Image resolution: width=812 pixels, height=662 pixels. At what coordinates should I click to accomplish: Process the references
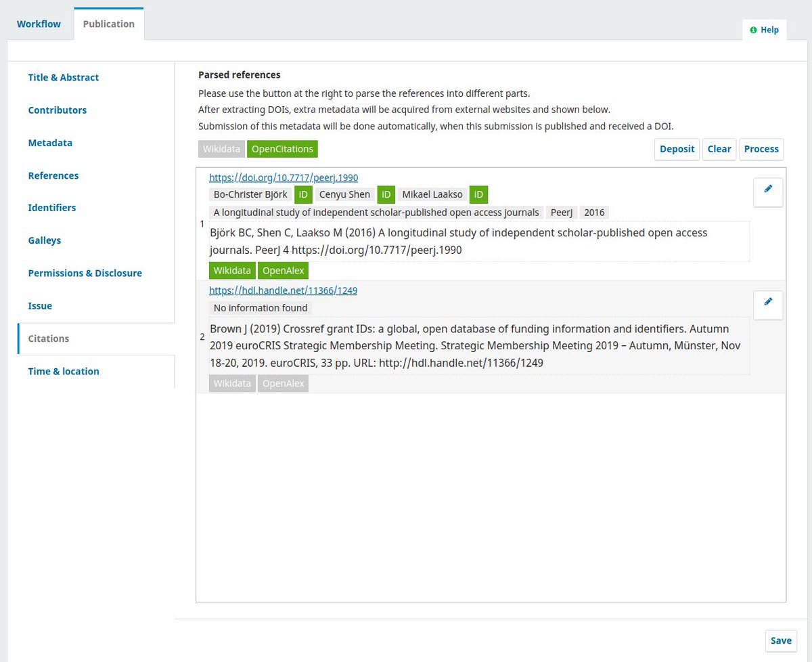pos(761,149)
